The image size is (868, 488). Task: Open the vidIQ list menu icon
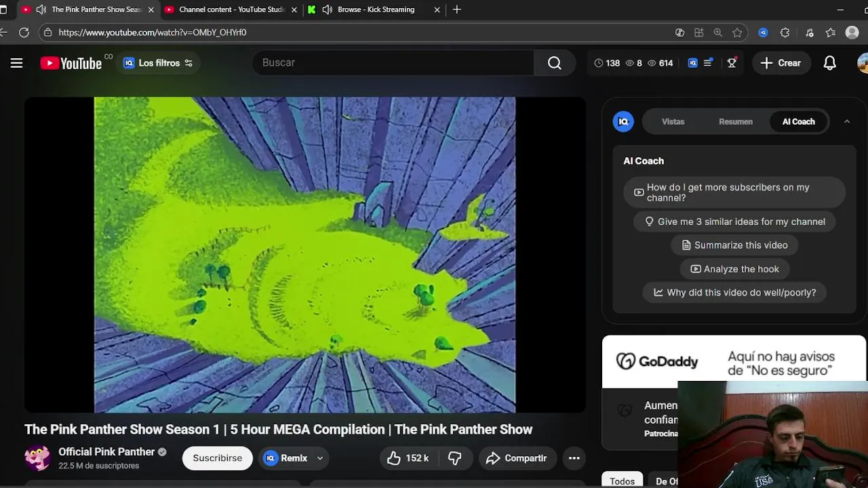click(x=708, y=63)
